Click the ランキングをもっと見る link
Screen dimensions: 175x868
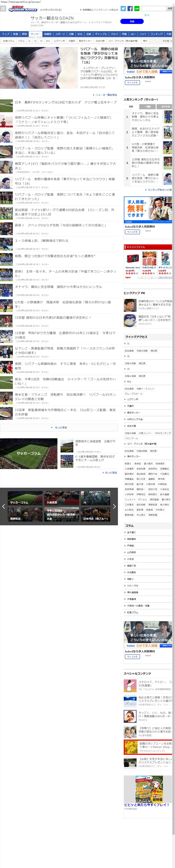click(x=159, y=190)
